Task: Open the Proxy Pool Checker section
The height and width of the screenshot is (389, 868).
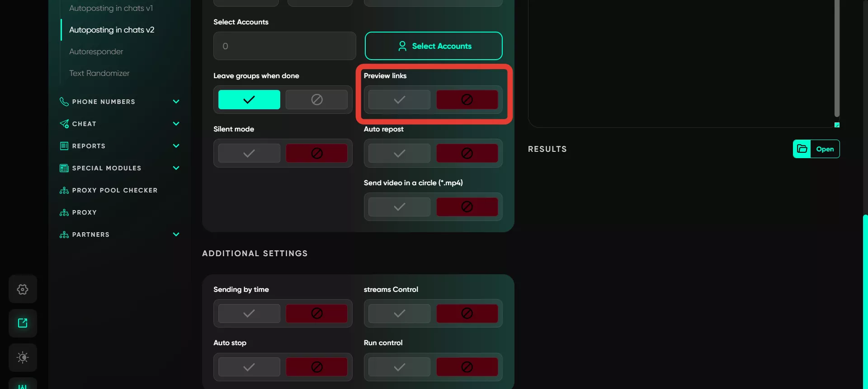Action: tap(115, 190)
